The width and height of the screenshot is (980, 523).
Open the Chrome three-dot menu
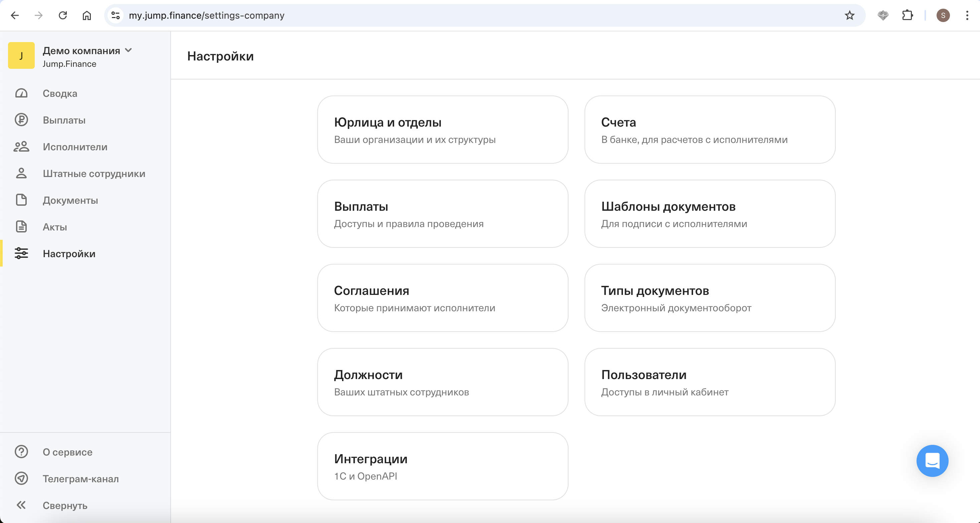pos(967,16)
